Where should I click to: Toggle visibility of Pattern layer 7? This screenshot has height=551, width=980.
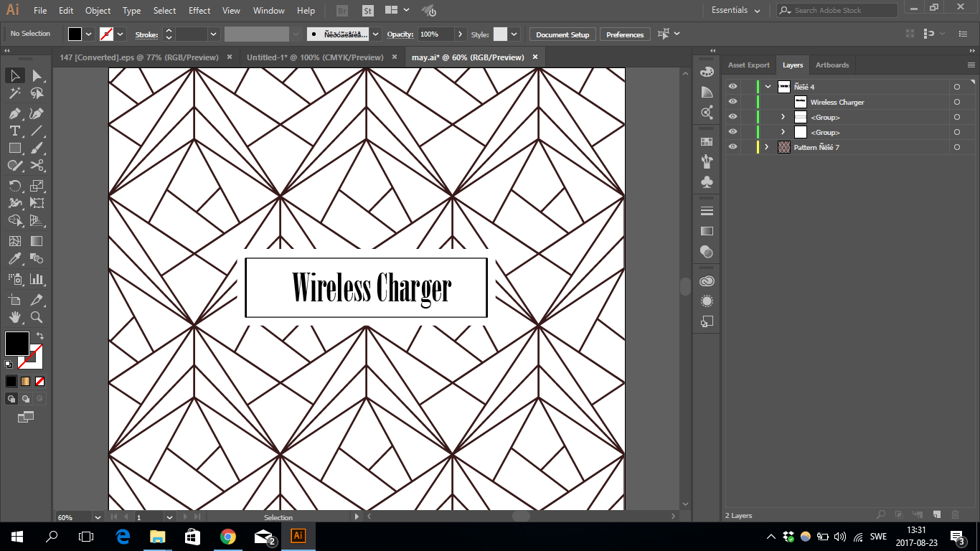[x=732, y=147]
